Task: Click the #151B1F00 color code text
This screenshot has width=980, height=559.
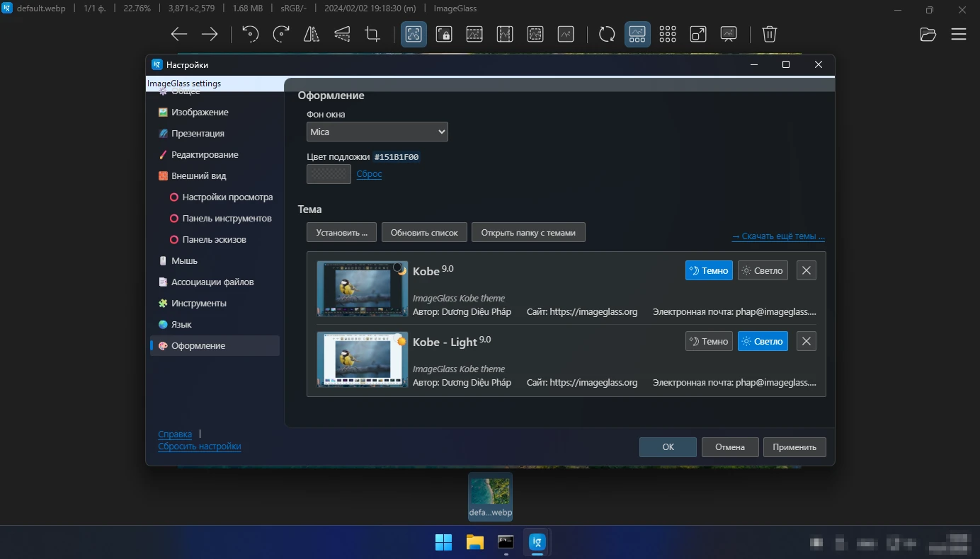Action: tap(397, 157)
